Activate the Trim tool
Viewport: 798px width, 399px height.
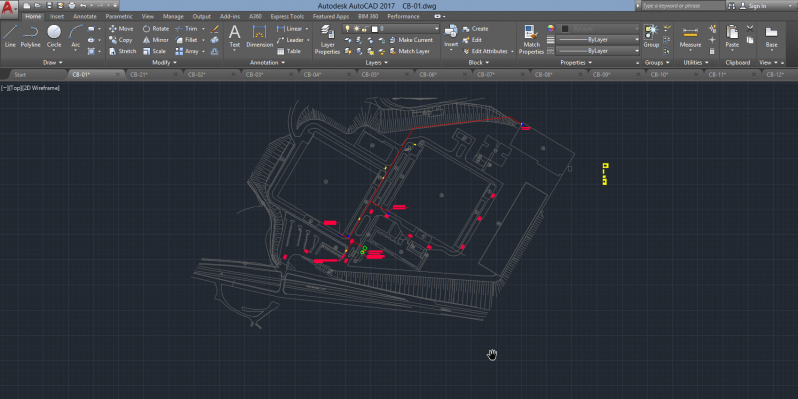click(x=186, y=29)
